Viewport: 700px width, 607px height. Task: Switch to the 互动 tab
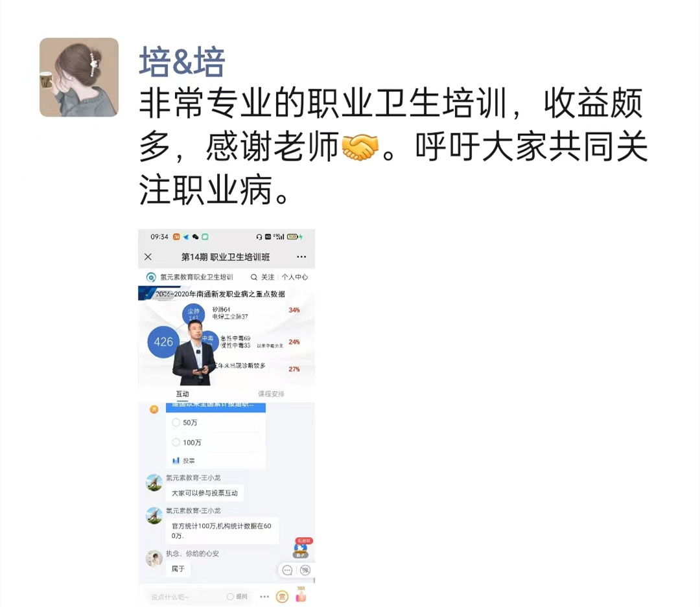182,394
